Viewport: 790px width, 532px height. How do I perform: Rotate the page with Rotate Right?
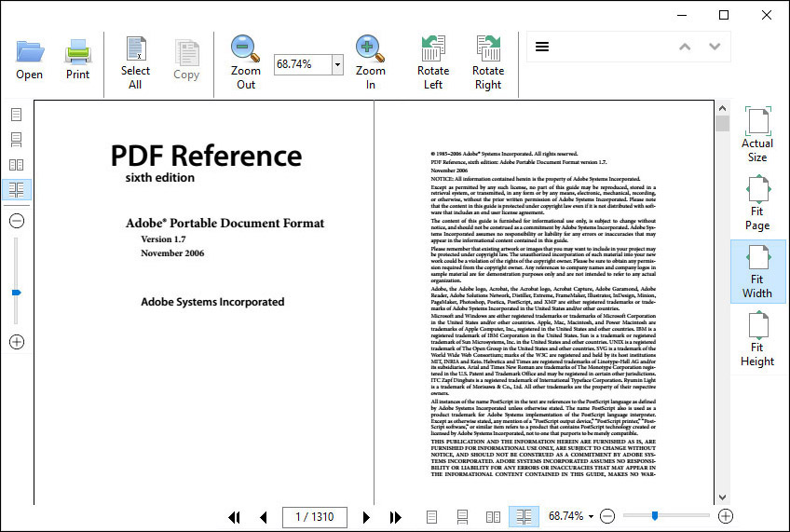(x=488, y=63)
